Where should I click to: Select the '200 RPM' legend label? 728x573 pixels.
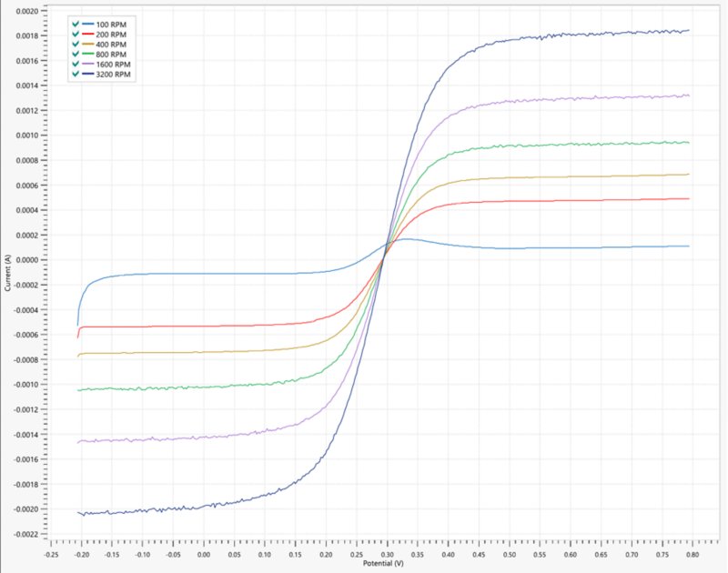[111, 35]
